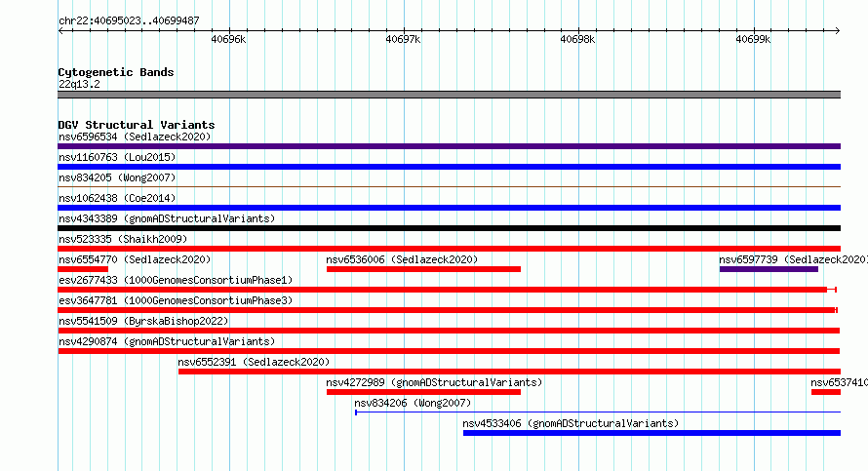Click the nsv1160763 (Lou2015) label
The image size is (868, 471).
[x=117, y=157]
